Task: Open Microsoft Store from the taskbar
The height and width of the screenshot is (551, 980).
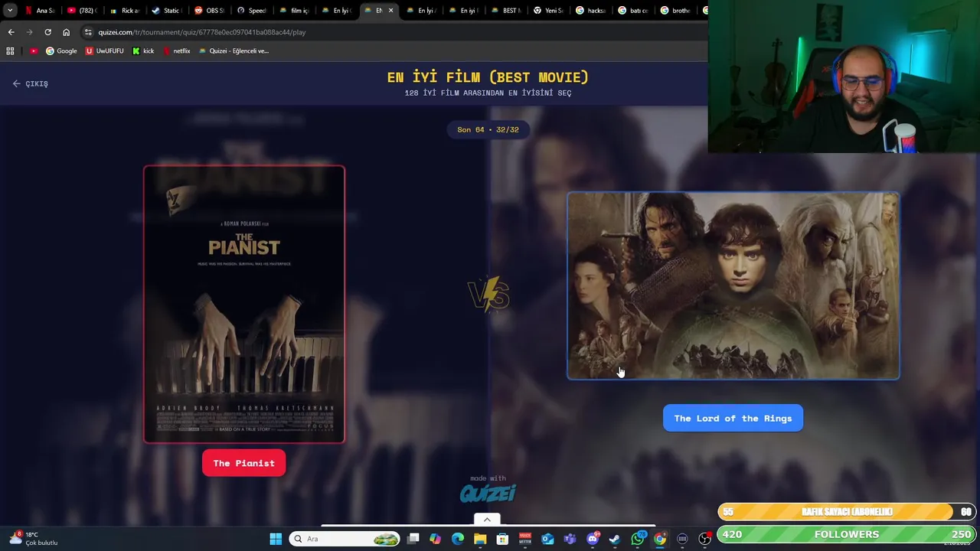Action: click(x=502, y=539)
